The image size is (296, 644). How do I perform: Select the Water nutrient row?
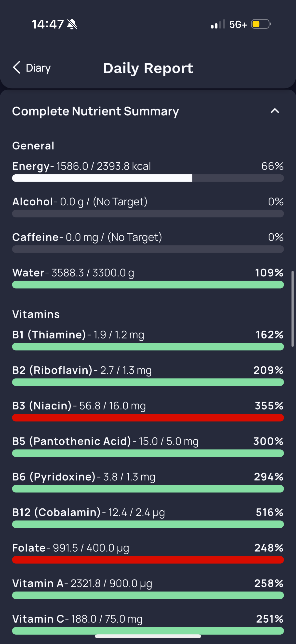148,278
